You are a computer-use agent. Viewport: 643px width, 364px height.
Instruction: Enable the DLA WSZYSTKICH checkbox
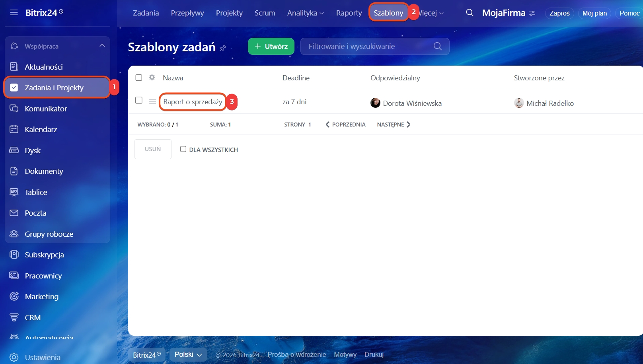point(183,149)
